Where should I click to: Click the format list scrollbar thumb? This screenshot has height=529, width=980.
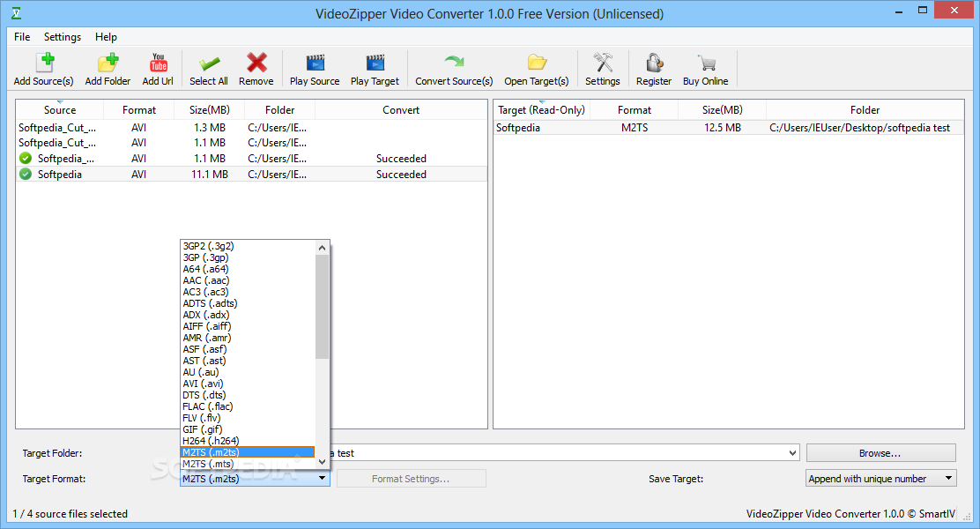click(322, 307)
